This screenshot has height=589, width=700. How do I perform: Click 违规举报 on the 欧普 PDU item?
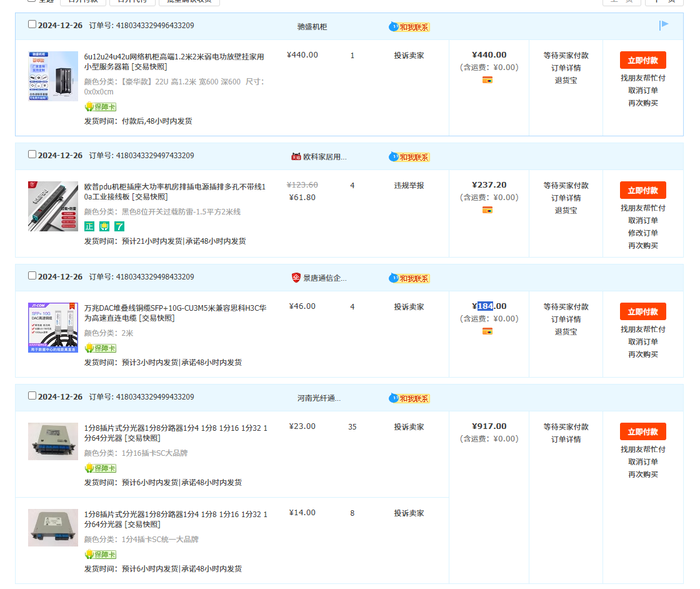(x=409, y=186)
